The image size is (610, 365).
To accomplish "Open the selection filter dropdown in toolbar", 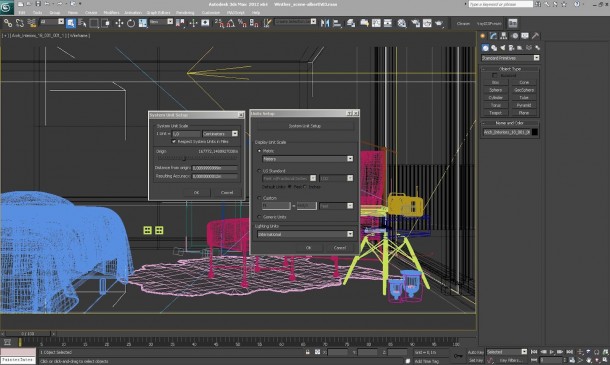I will tap(52, 22).
